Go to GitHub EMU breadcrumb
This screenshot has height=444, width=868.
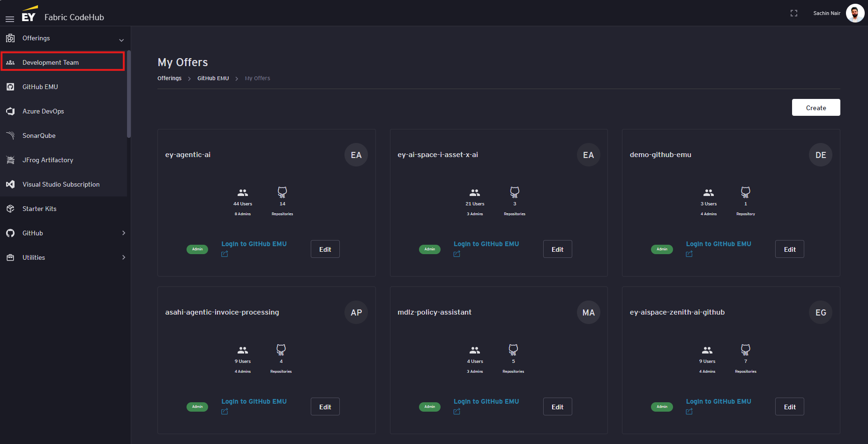[x=213, y=78]
